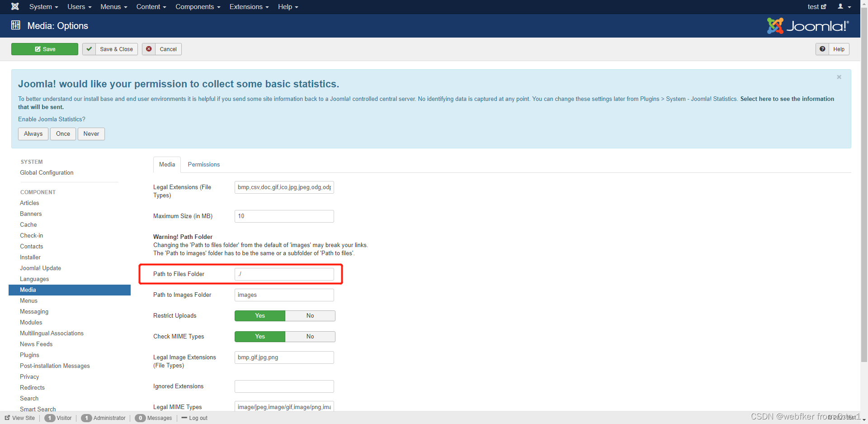Open Redirects component options

pyautogui.click(x=32, y=388)
